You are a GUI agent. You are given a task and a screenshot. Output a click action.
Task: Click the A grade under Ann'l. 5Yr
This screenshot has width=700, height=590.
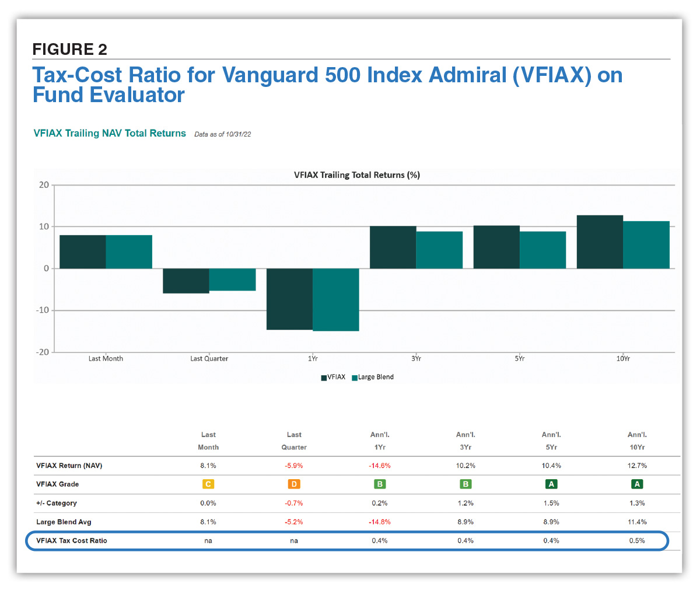coord(551,484)
